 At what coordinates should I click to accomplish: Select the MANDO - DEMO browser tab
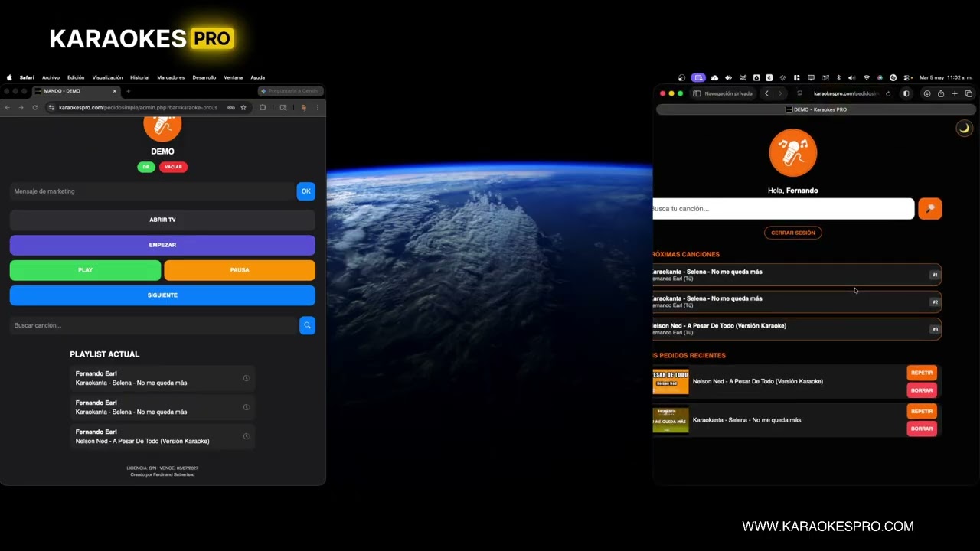pos(75,91)
